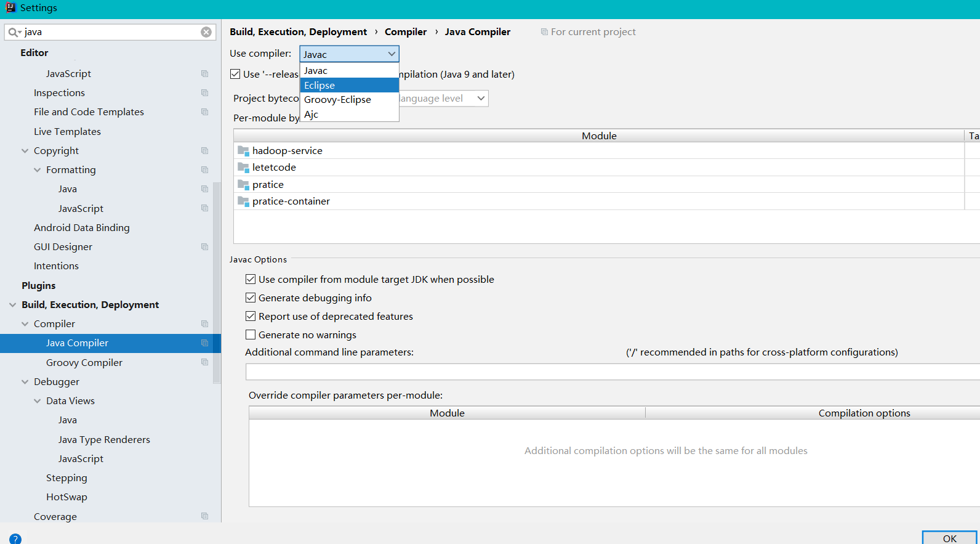Image resolution: width=980 pixels, height=544 pixels.
Task: Click the project icon beside Copyright
Action: 204,150
